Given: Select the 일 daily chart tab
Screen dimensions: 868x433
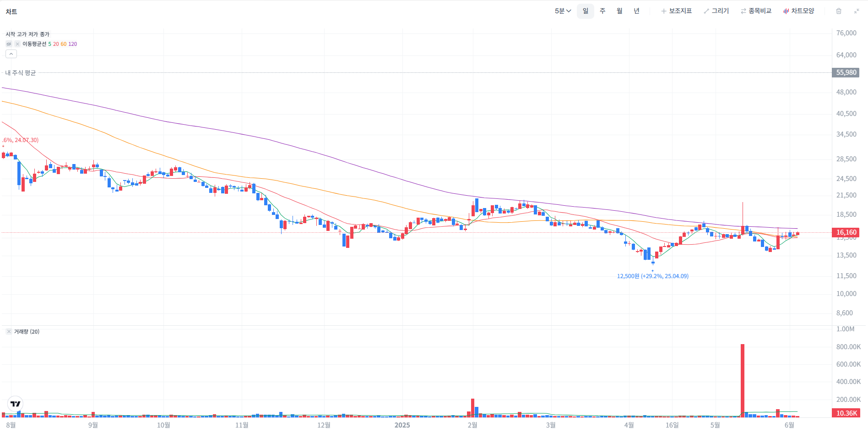Looking at the screenshot, I should tap(586, 11).
